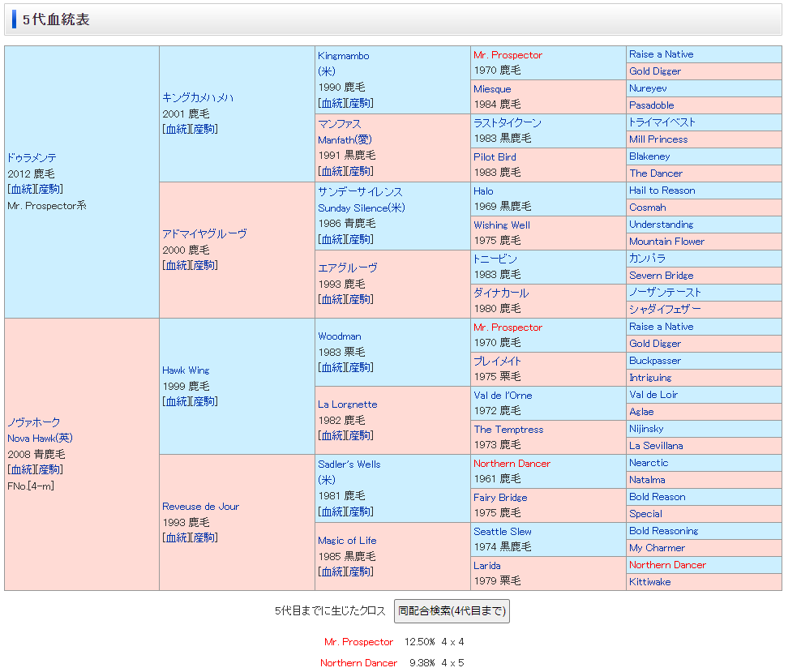
Task: Select the Seattle Slew link
Action: coord(503,532)
